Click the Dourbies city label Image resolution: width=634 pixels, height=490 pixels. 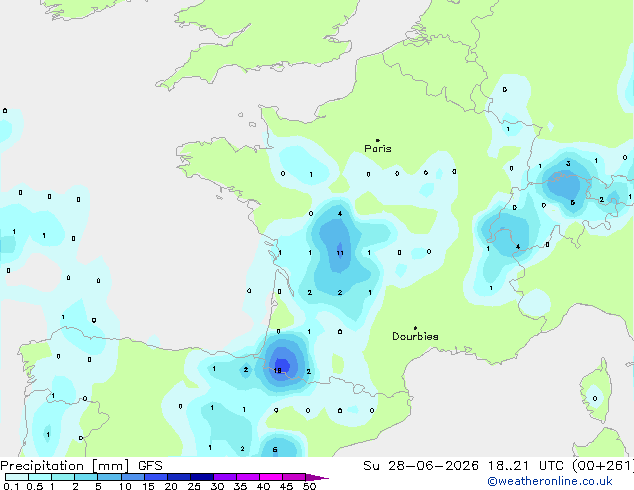(415, 336)
